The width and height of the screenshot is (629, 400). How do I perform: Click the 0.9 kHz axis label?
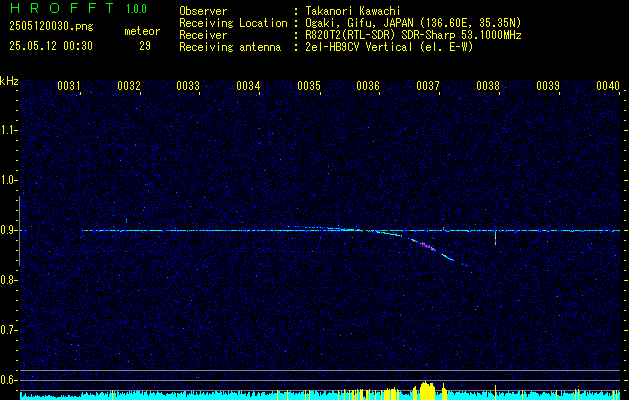[x=8, y=230]
